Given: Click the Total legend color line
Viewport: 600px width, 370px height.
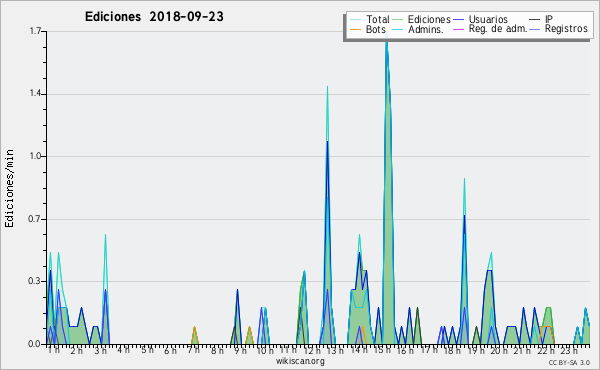Looking at the screenshot, I should point(355,20).
